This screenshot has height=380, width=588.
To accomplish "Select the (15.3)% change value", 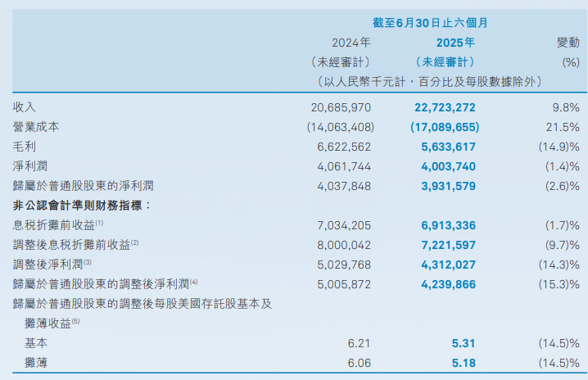I will point(559,284).
